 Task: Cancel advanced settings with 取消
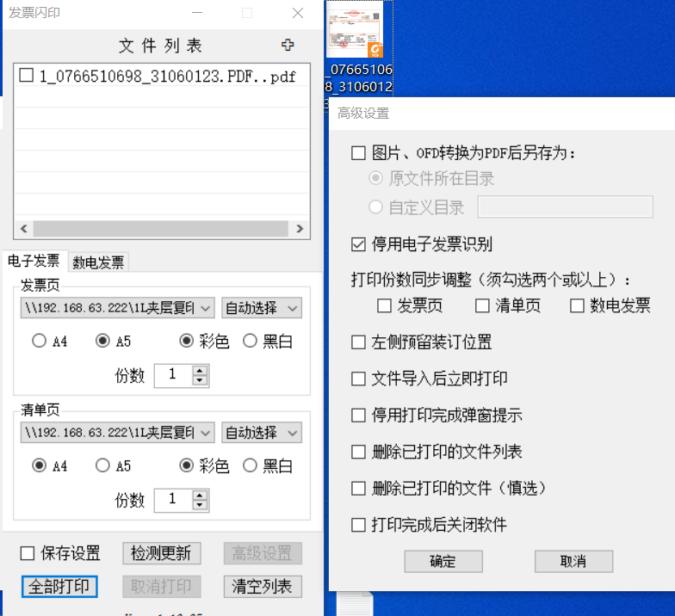573,561
